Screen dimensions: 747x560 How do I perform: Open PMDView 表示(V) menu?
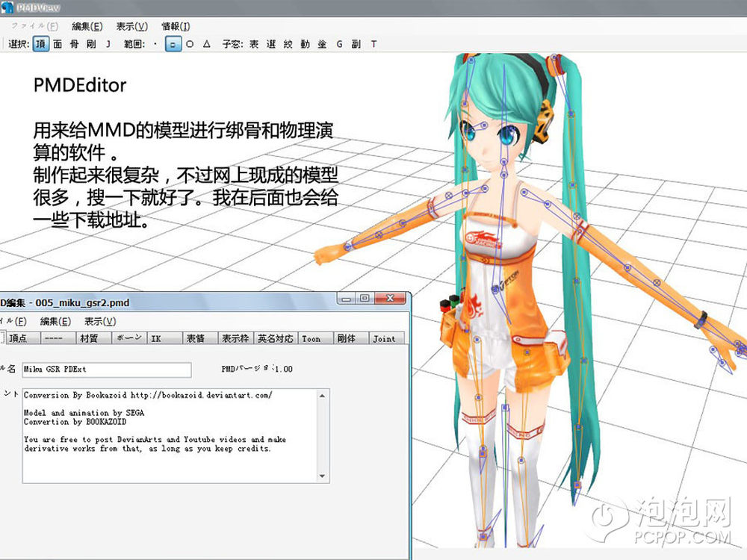click(x=132, y=26)
